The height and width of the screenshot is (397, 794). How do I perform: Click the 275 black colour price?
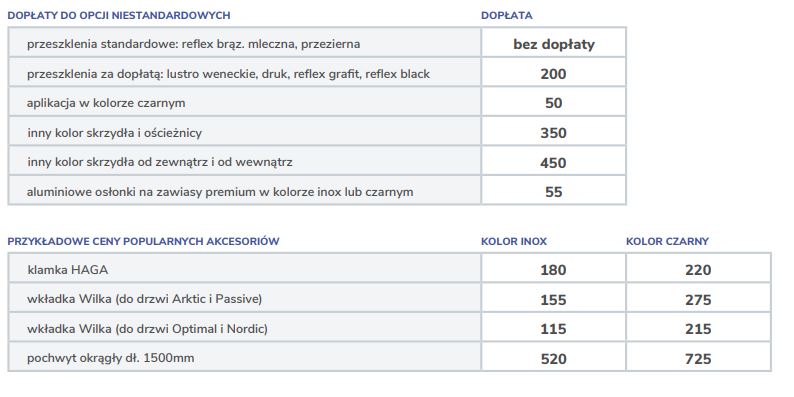tap(698, 300)
